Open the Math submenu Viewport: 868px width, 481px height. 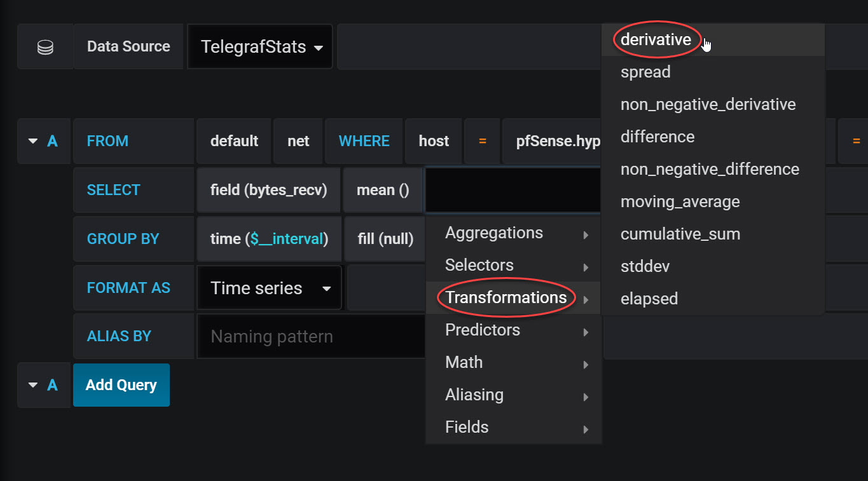click(514, 362)
